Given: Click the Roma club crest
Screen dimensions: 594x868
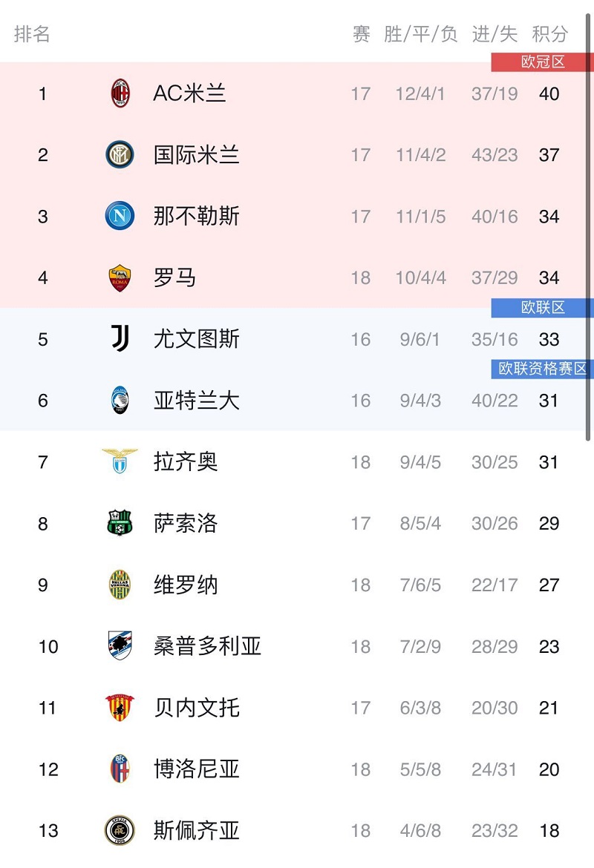Looking at the screenshot, I should pyautogui.click(x=120, y=277).
